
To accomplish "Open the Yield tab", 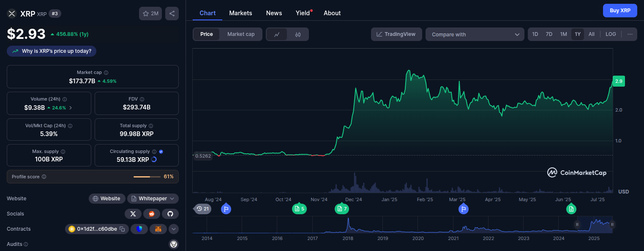I will [303, 13].
